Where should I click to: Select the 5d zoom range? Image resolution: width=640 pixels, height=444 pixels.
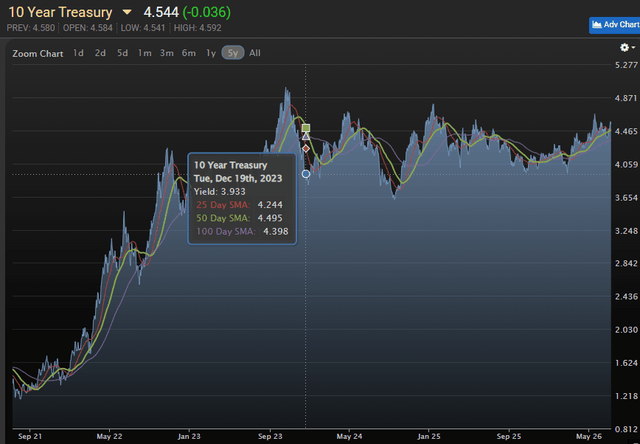click(122, 53)
